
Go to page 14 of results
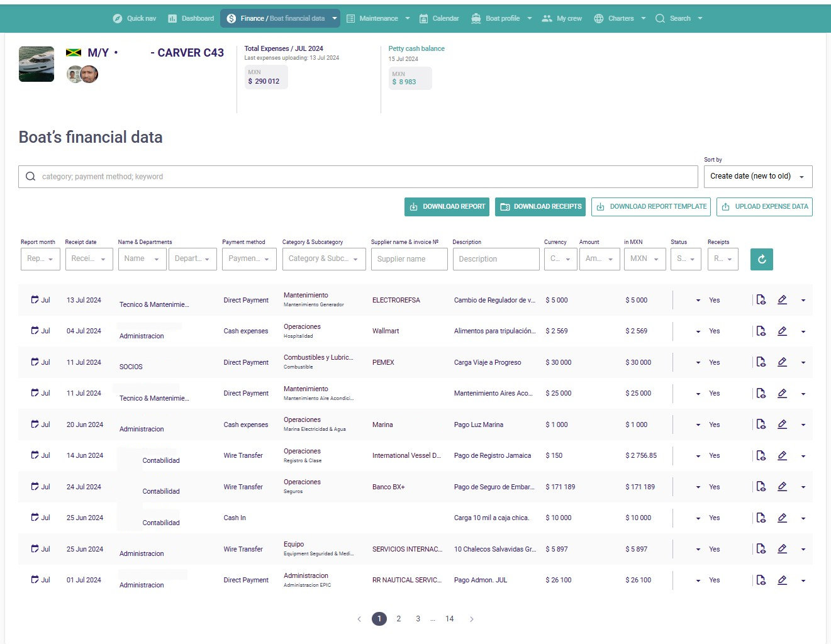449,619
